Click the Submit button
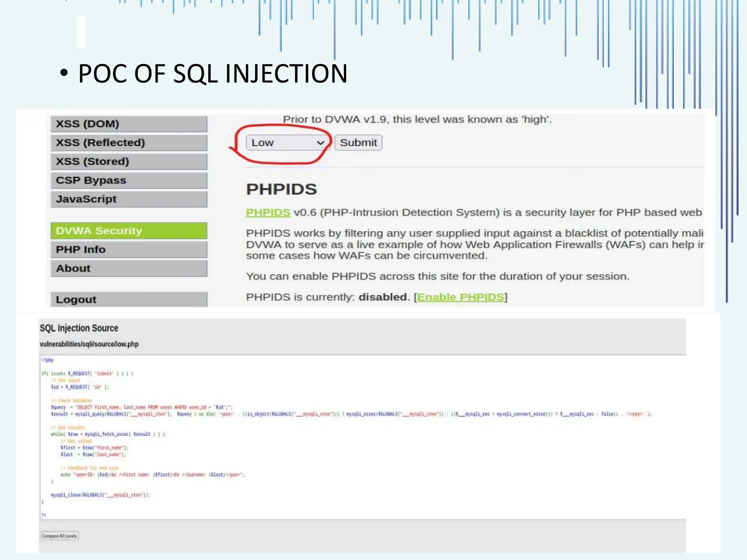The width and height of the screenshot is (747, 560). pyautogui.click(x=358, y=143)
